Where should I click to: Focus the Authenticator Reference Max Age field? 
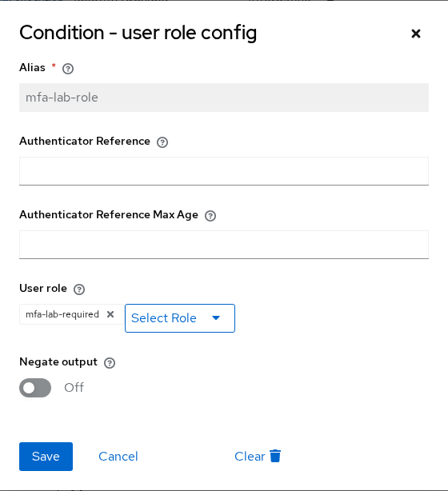point(224,245)
